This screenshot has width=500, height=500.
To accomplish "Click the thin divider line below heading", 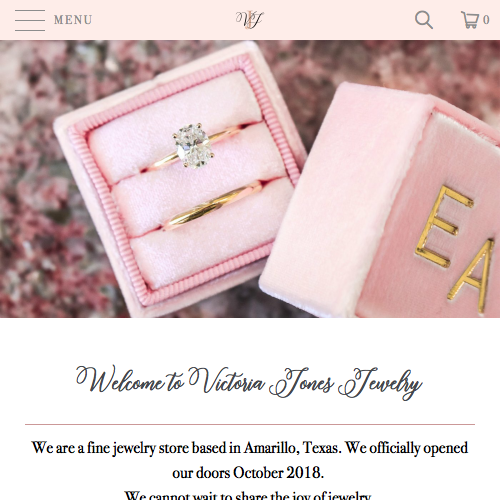I will (250, 425).
